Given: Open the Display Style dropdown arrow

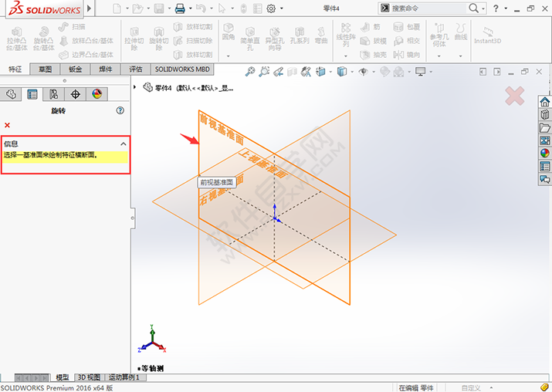Looking at the screenshot, I should pyautogui.click(x=352, y=72).
